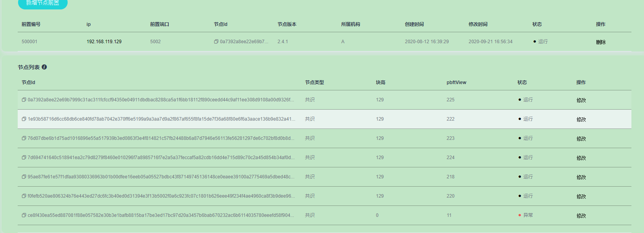Copy node Id starting with 7d694741640c
The width and height of the screenshot is (644, 233).
pyautogui.click(x=24, y=158)
